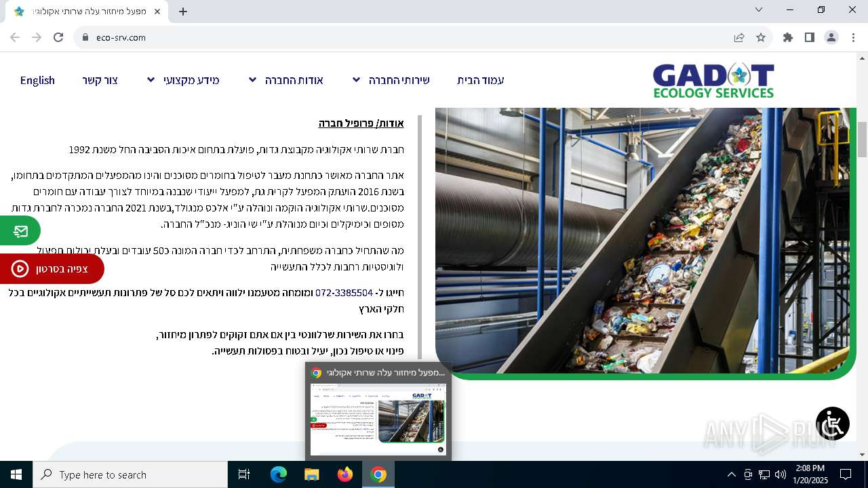Click the Chrome window preview thumbnail
The width and height of the screenshot is (868, 488).
[378, 420]
